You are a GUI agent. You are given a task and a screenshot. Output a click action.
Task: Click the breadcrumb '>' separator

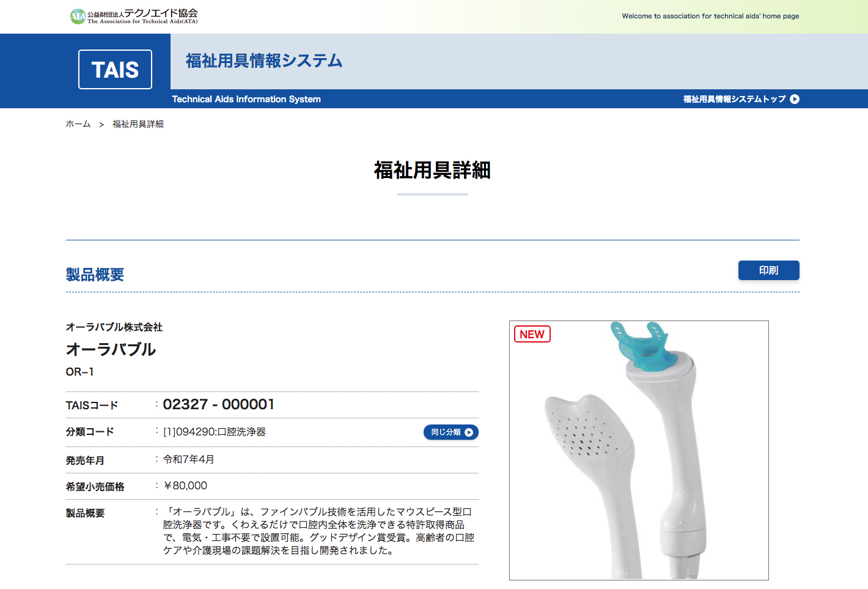pyautogui.click(x=101, y=124)
